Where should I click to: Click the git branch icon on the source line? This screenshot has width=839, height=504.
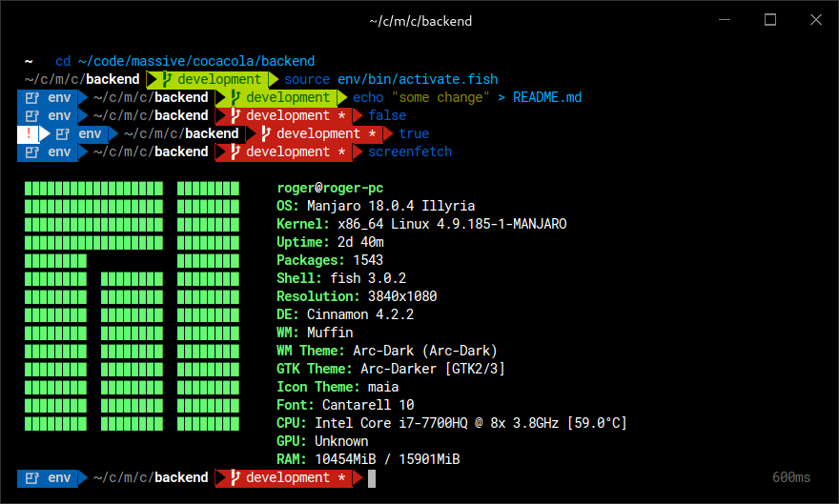pyautogui.click(x=167, y=80)
